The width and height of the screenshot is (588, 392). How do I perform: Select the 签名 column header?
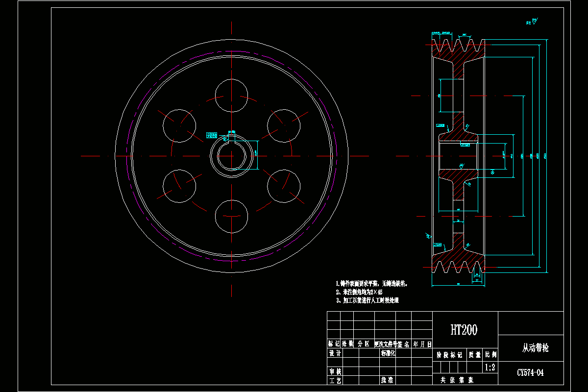[404, 344]
